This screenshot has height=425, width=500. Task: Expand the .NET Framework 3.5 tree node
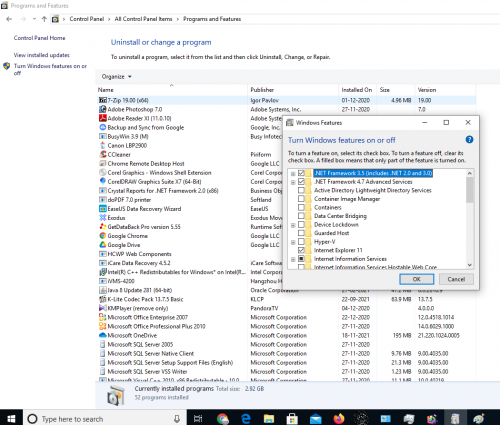point(293,173)
